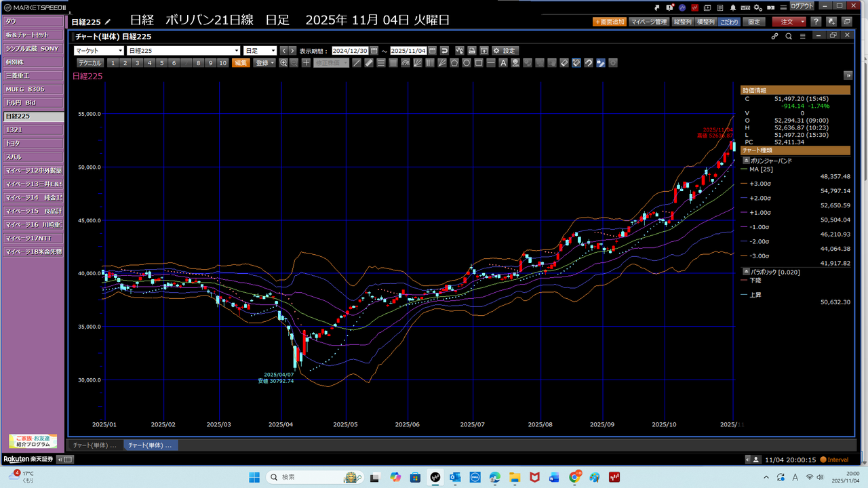Select トヨタ in the left sidebar
Screen dimensions: 868x488
(33, 144)
